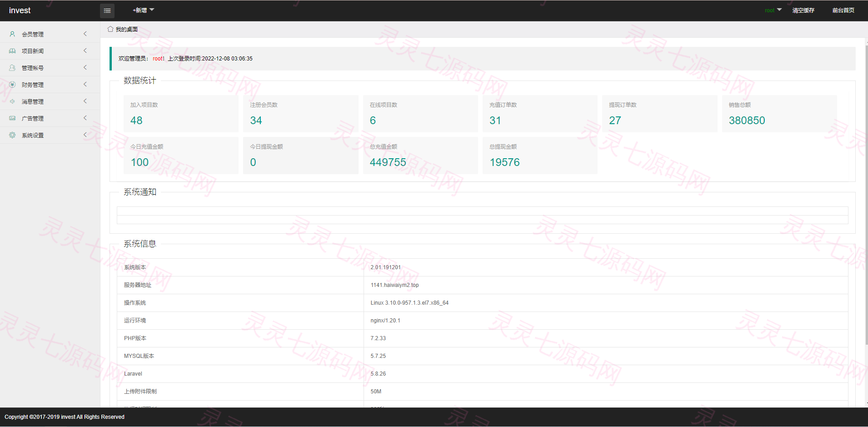Click the home icon beside 我的桌面
Screen dimensions: 868x427
(110, 29)
